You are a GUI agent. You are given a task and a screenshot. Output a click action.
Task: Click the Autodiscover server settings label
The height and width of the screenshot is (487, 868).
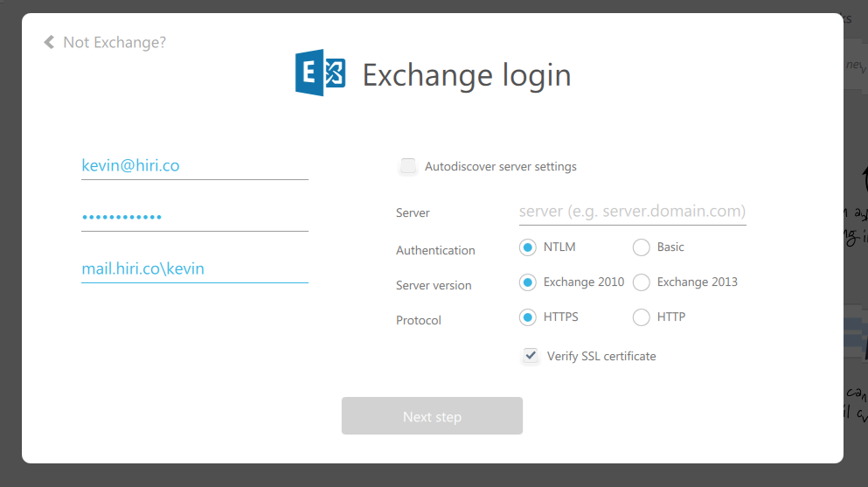(500, 166)
